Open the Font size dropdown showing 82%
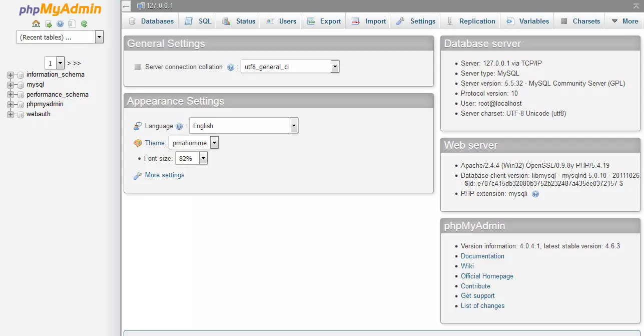 click(x=191, y=158)
